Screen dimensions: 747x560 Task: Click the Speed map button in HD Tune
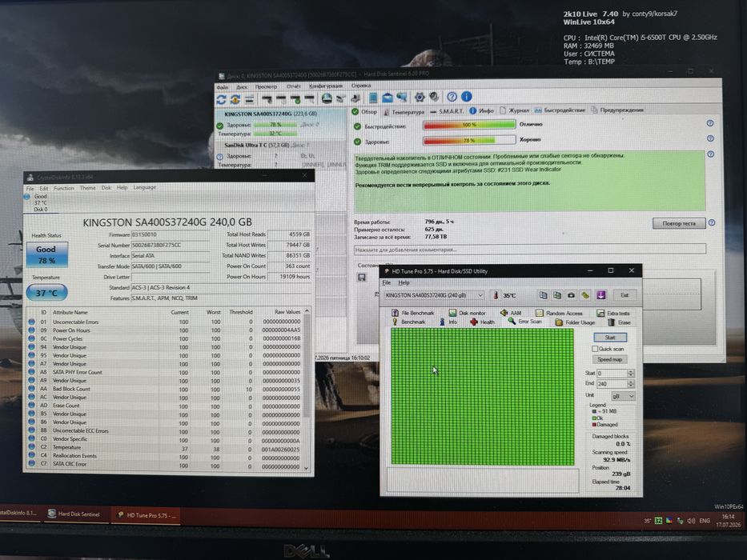point(610,359)
